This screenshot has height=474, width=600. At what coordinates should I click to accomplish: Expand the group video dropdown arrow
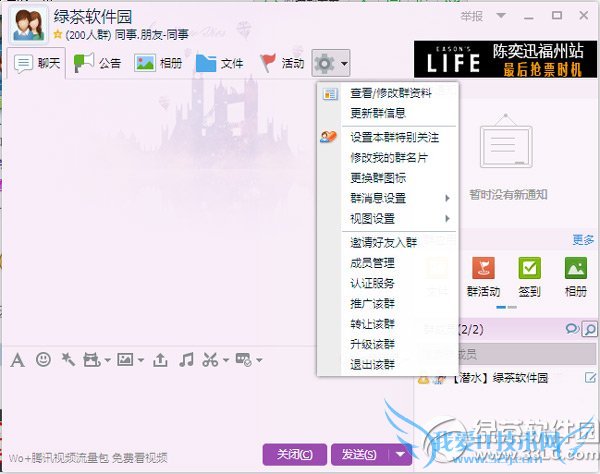(108, 360)
